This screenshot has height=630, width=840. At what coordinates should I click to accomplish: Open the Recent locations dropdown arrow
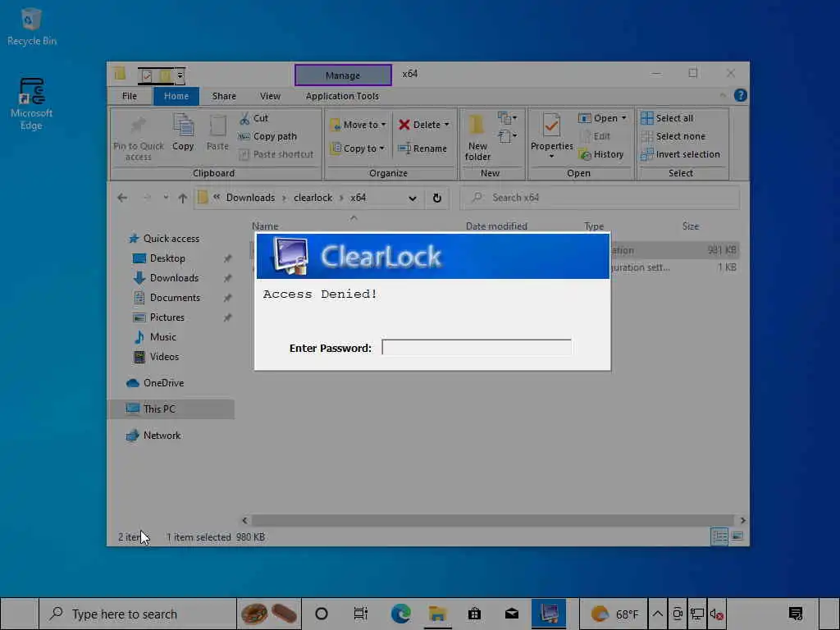166,198
